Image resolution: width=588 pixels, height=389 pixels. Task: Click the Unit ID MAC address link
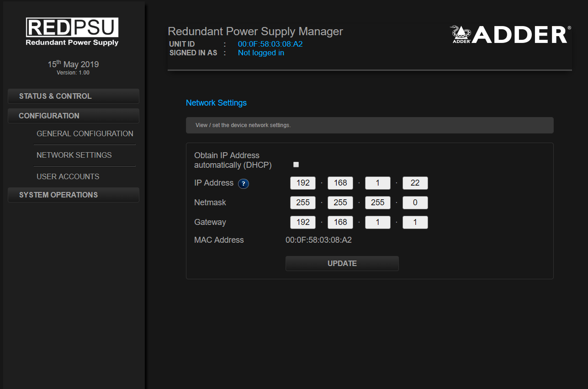click(270, 44)
